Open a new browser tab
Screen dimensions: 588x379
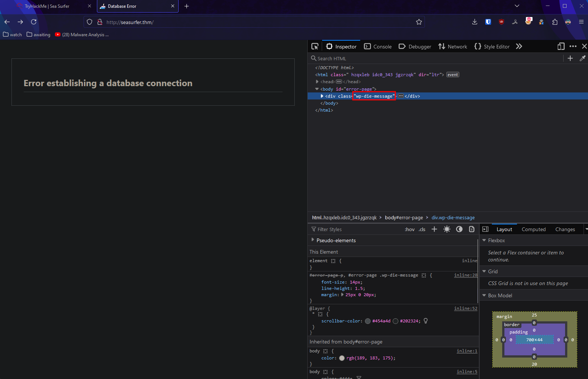point(187,6)
